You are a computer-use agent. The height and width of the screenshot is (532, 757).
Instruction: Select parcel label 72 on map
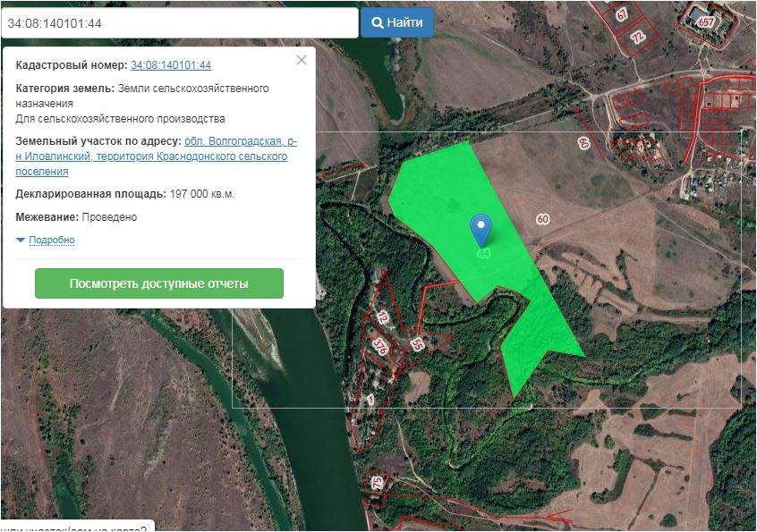coord(637,38)
